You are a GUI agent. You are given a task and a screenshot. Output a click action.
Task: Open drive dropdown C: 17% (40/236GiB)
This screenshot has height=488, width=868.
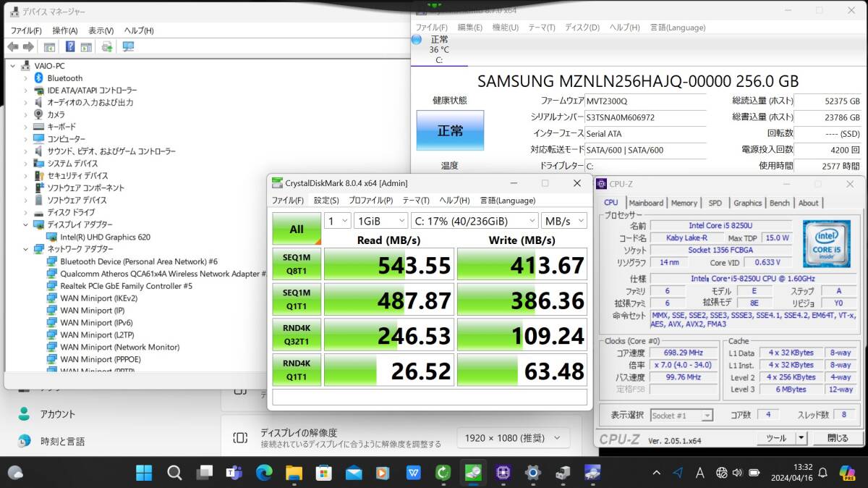474,221
